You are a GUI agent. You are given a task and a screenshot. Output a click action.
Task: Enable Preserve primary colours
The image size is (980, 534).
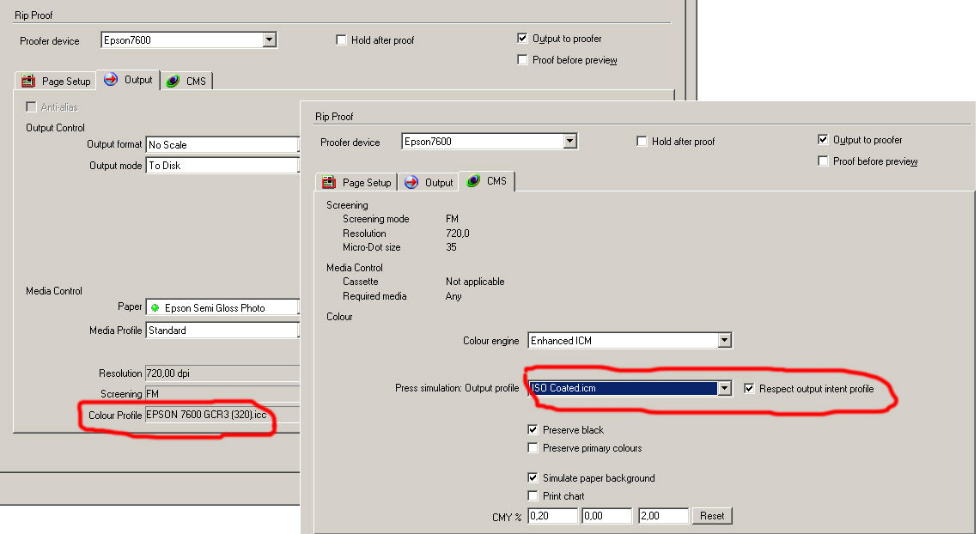pyautogui.click(x=533, y=448)
